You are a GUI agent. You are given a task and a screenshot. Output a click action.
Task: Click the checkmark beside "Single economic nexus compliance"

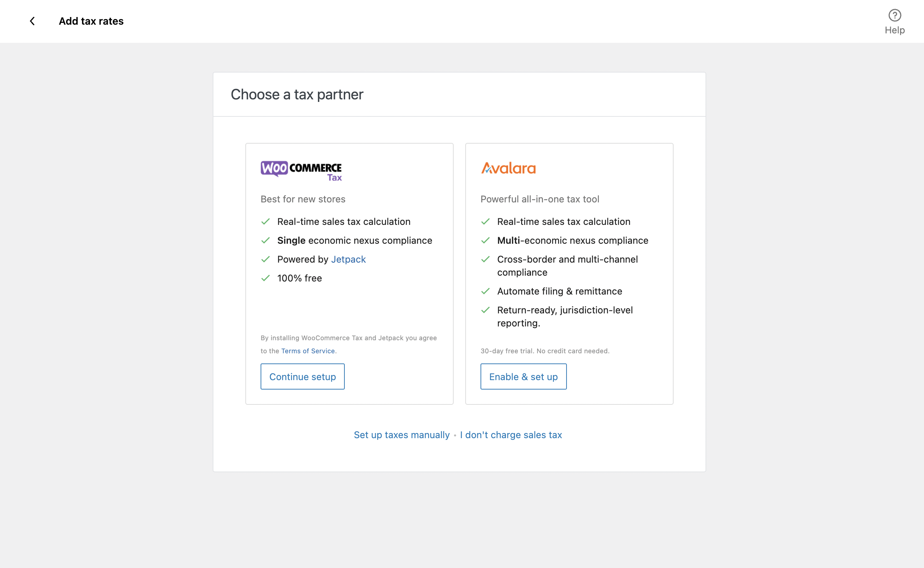266,240
